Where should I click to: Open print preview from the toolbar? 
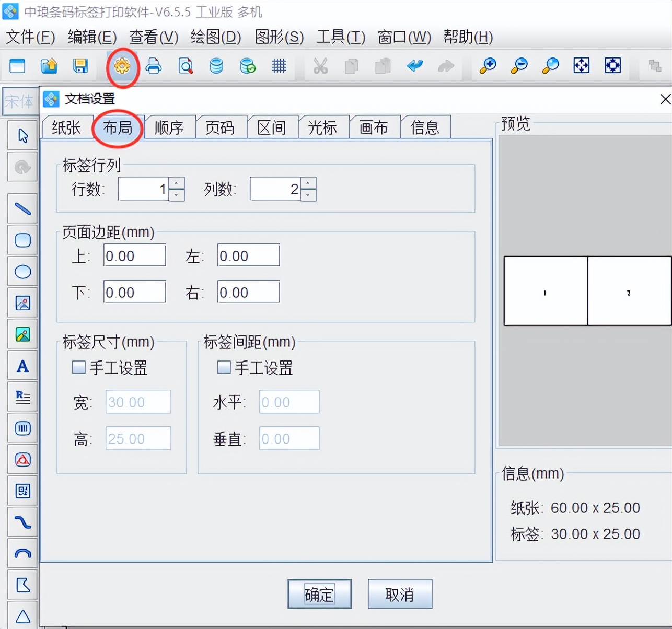coord(185,66)
